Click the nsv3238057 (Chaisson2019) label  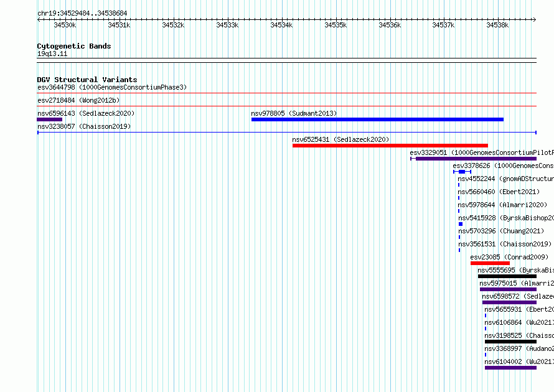pos(84,126)
